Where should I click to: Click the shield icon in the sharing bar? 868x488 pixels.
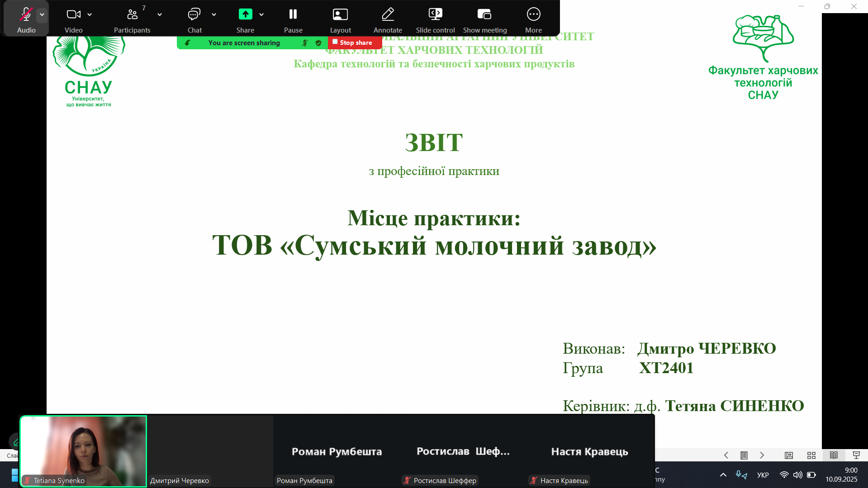point(318,43)
